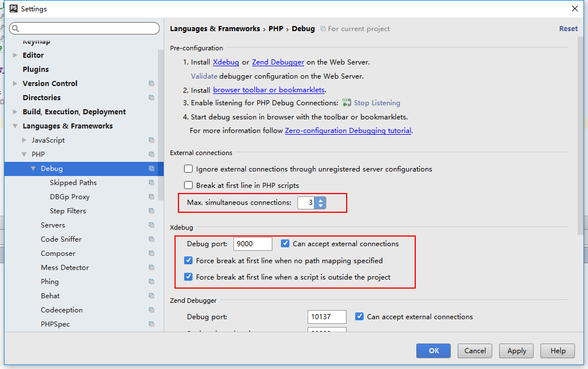Uncheck Zend Debugger Can accept external connections
588x369 pixels.
359,316
